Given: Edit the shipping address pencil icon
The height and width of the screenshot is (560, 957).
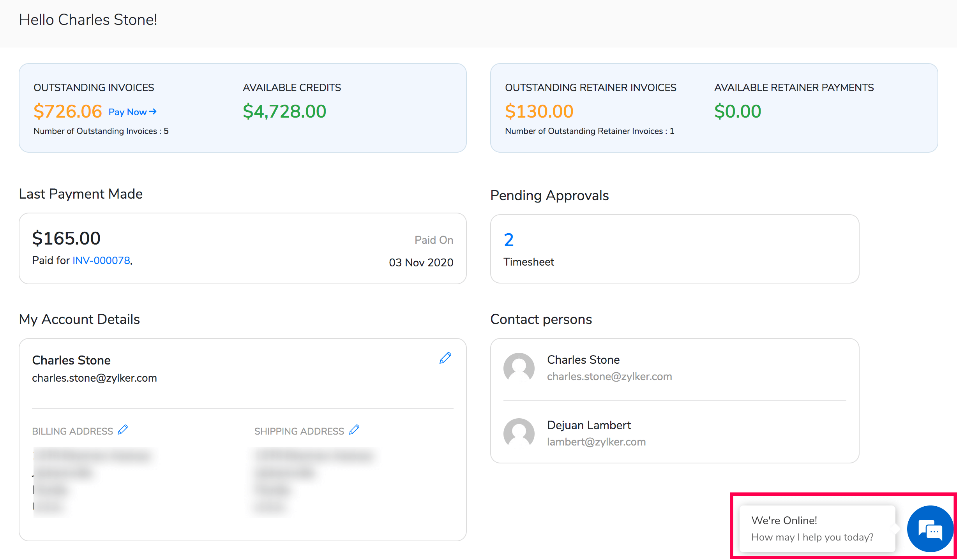Looking at the screenshot, I should [354, 430].
